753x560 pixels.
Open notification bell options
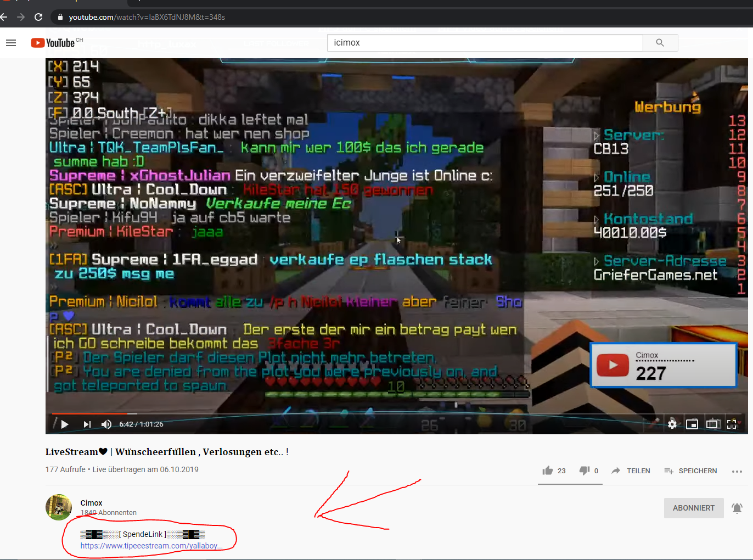coord(737,508)
